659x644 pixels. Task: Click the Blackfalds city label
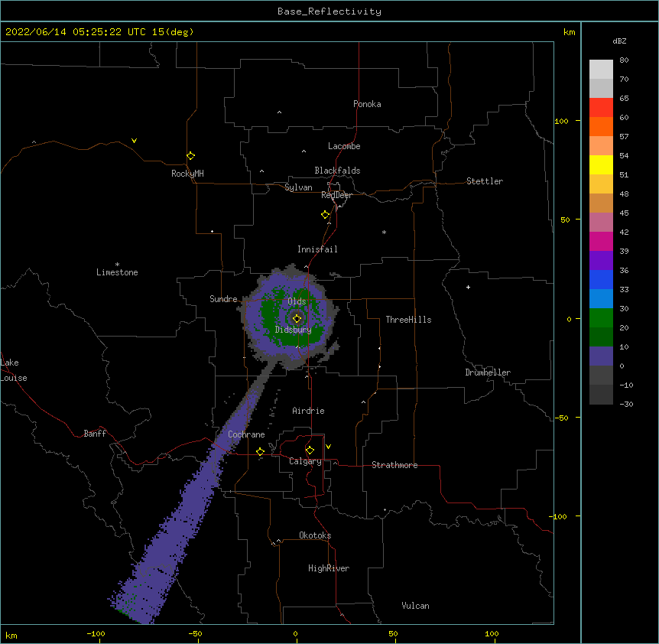pos(337,171)
